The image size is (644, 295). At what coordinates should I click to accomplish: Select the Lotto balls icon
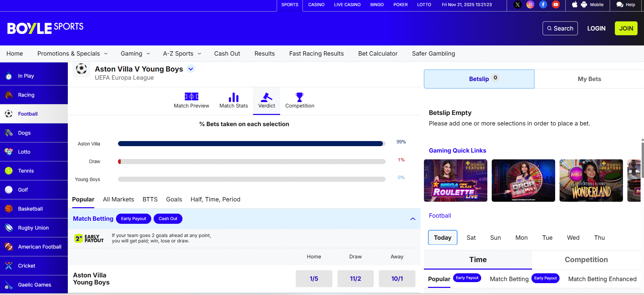9,152
